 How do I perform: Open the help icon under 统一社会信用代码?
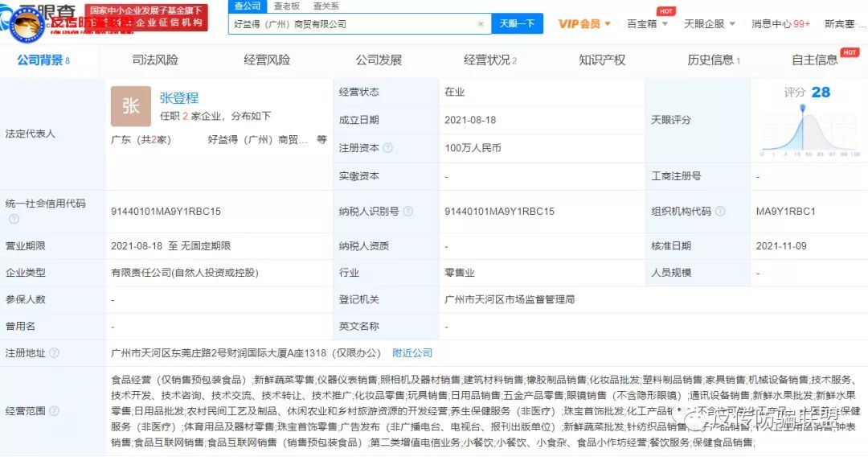pyautogui.click(x=14, y=220)
